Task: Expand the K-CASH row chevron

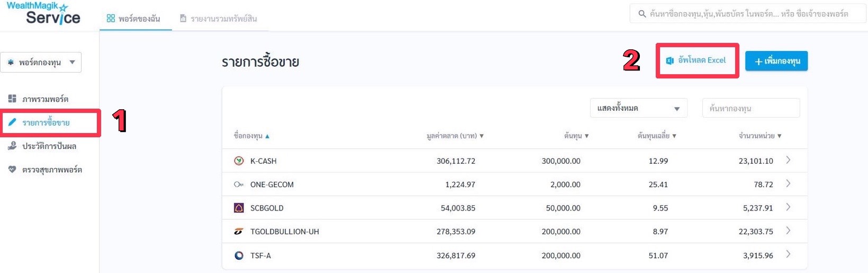Action: pyautogui.click(x=788, y=160)
